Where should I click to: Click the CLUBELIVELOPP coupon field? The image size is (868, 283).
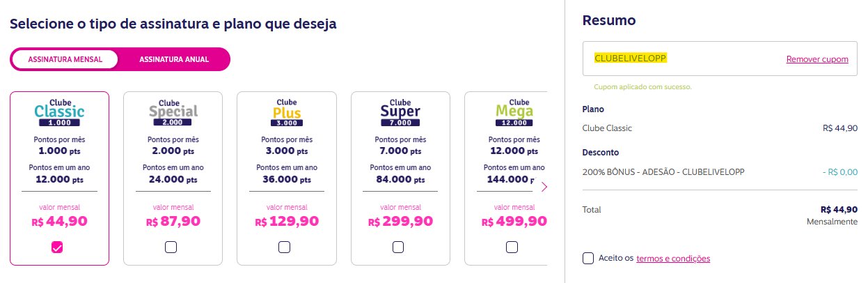point(720,59)
